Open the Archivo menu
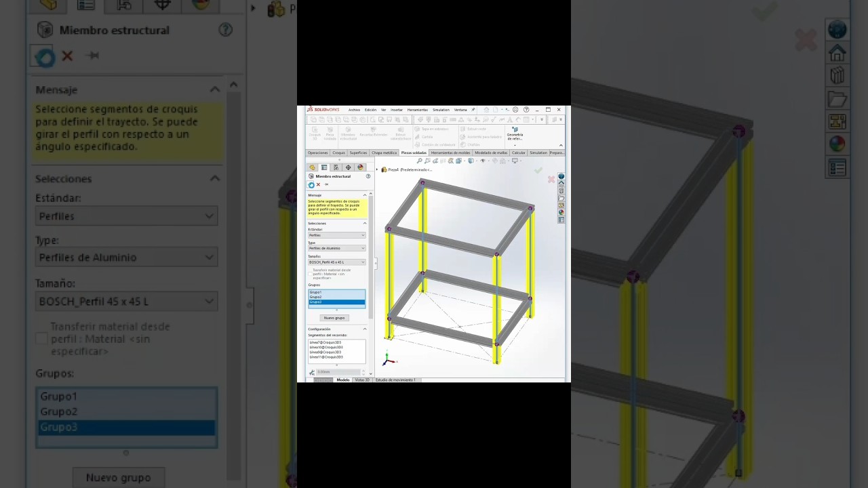The height and width of the screenshot is (488, 868). tap(355, 110)
